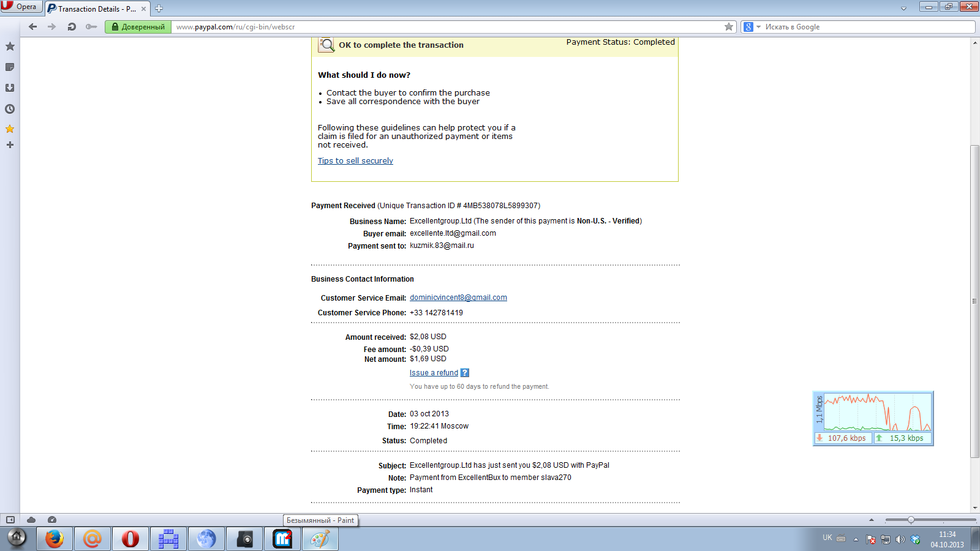
Task: Toggle the sidebar panel visibility button
Action: click(x=10, y=520)
